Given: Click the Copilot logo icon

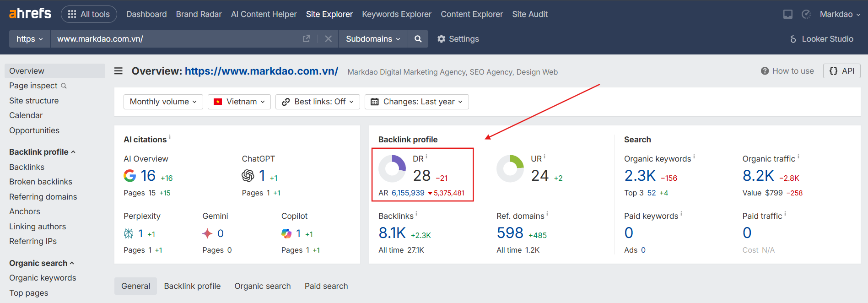Looking at the screenshot, I should pyautogui.click(x=286, y=234).
